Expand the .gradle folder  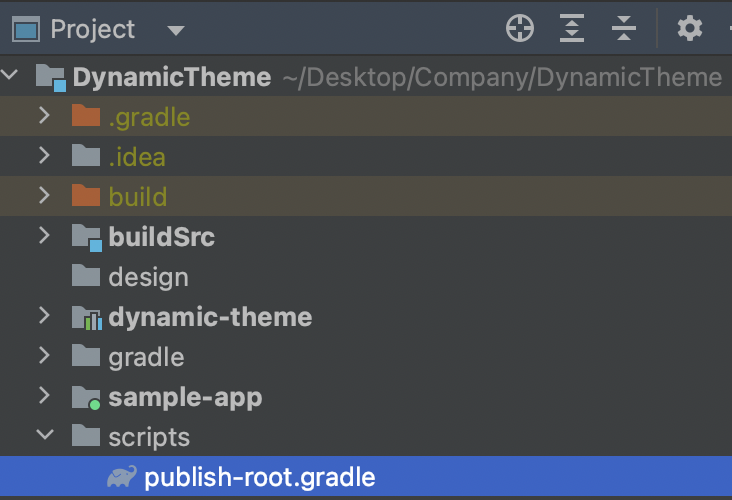[x=44, y=115]
